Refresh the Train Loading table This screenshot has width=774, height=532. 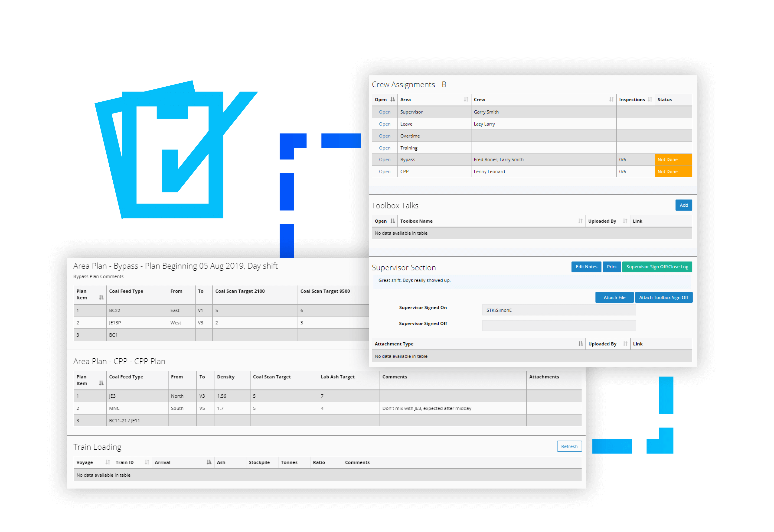tap(569, 447)
